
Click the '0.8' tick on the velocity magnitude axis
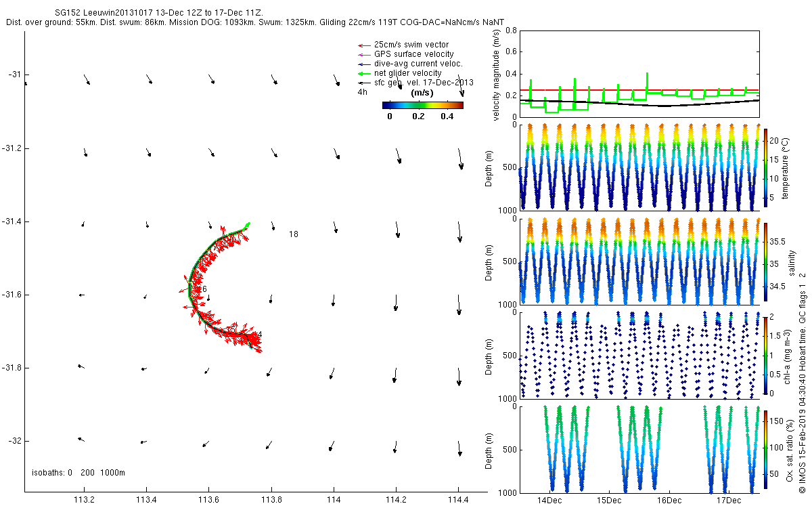click(x=511, y=31)
